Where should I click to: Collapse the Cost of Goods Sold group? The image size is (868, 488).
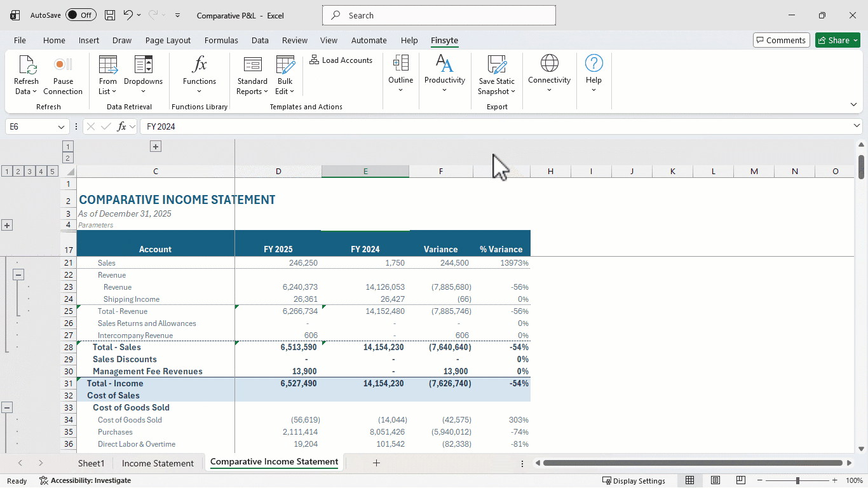[7, 407]
